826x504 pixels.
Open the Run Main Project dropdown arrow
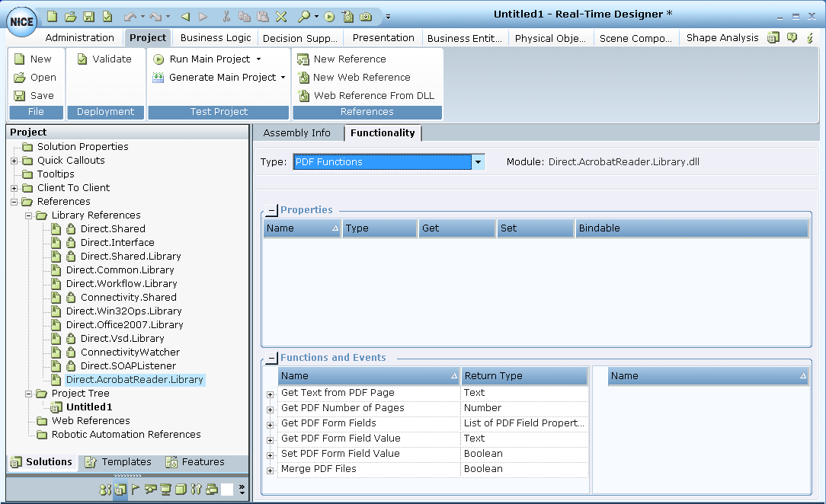(258, 59)
